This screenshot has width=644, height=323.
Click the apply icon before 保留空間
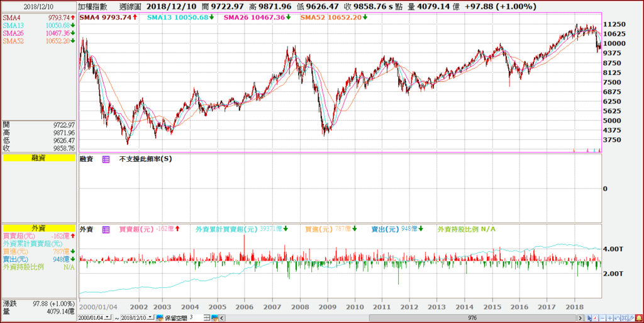point(160,318)
